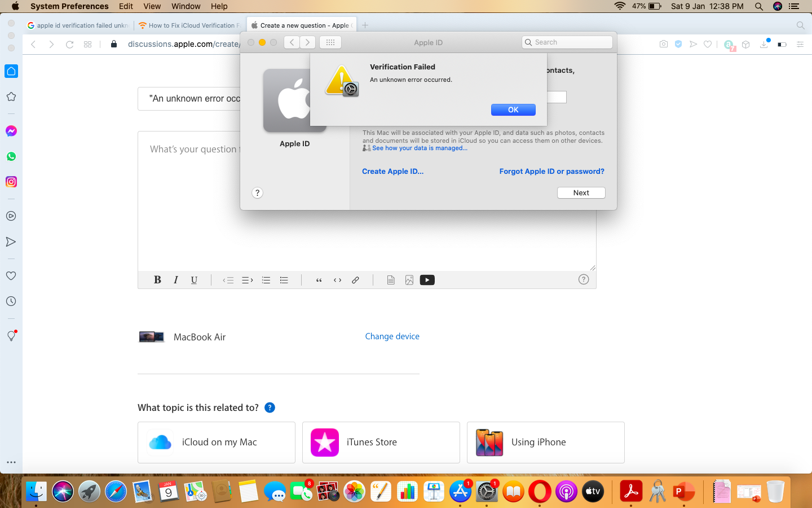Launch Safari from the Dock
This screenshot has height=508, width=812.
[116, 492]
